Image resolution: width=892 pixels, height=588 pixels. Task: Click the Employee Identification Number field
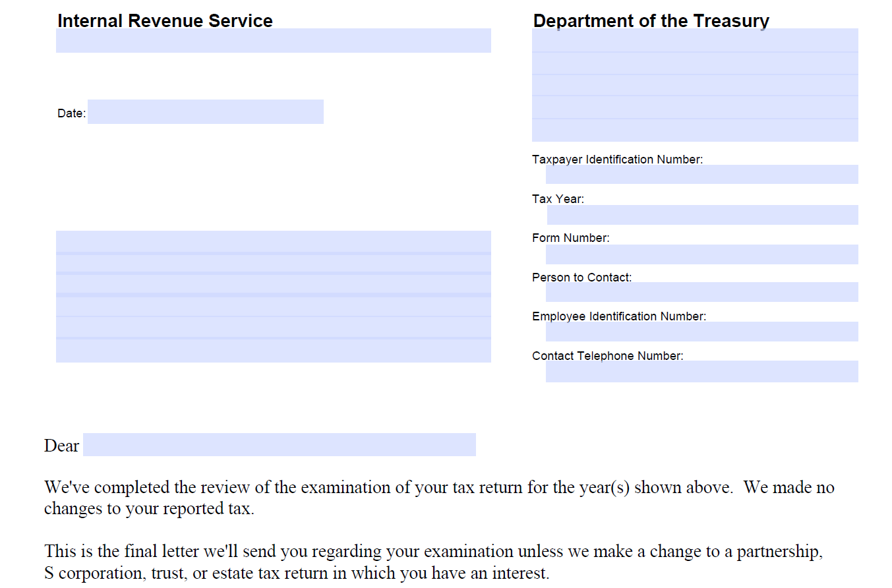[x=702, y=332]
